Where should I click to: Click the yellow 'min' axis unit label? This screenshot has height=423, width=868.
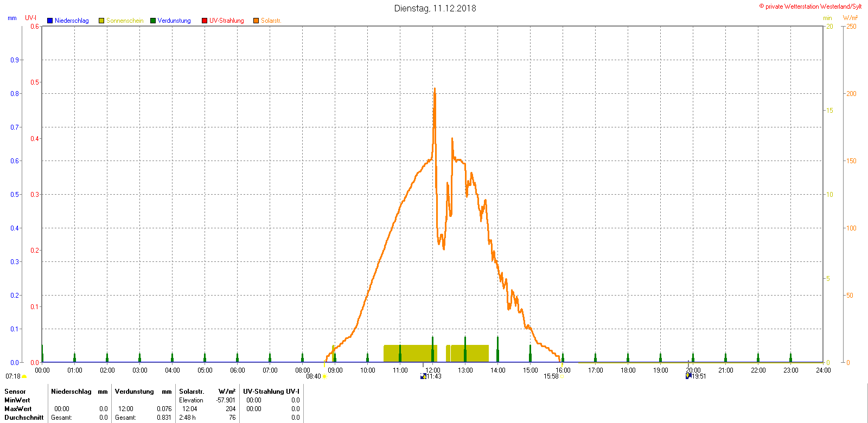pos(827,18)
